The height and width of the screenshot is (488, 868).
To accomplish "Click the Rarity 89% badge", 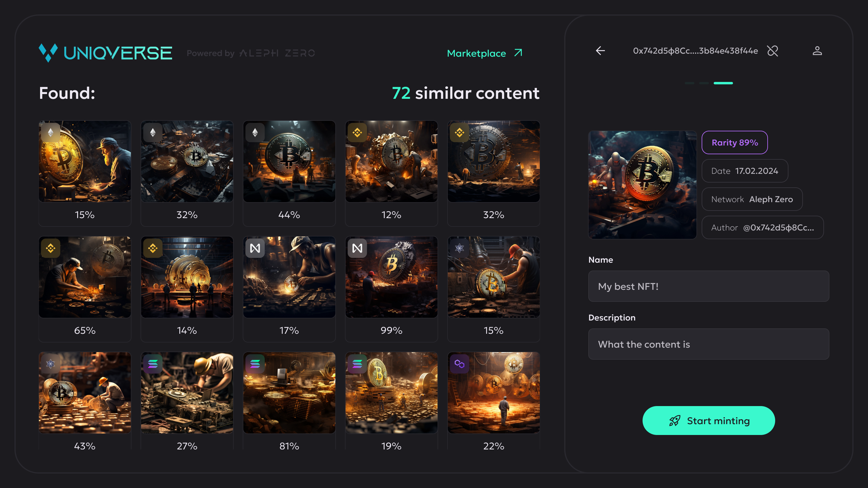I will click(x=734, y=142).
